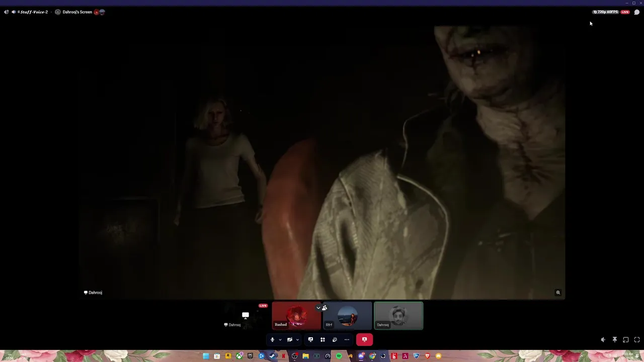Open the Windows Start menu
Screen dimensions: 644x362
206,356
